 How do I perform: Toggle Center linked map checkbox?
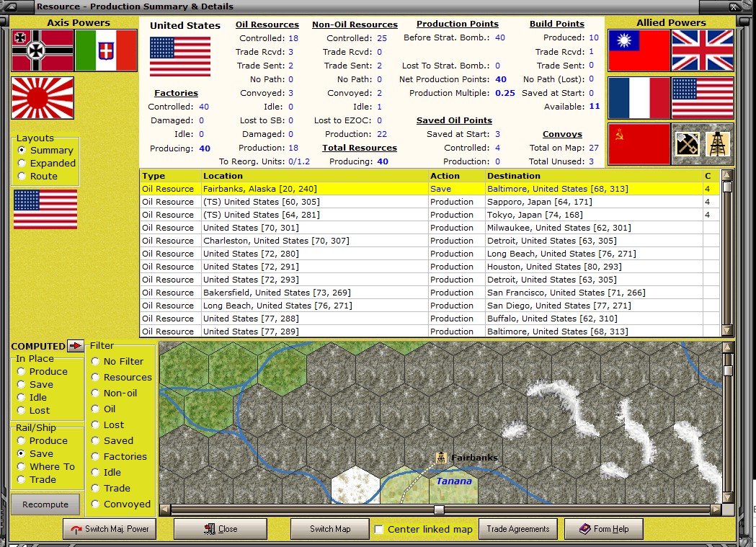[379, 529]
